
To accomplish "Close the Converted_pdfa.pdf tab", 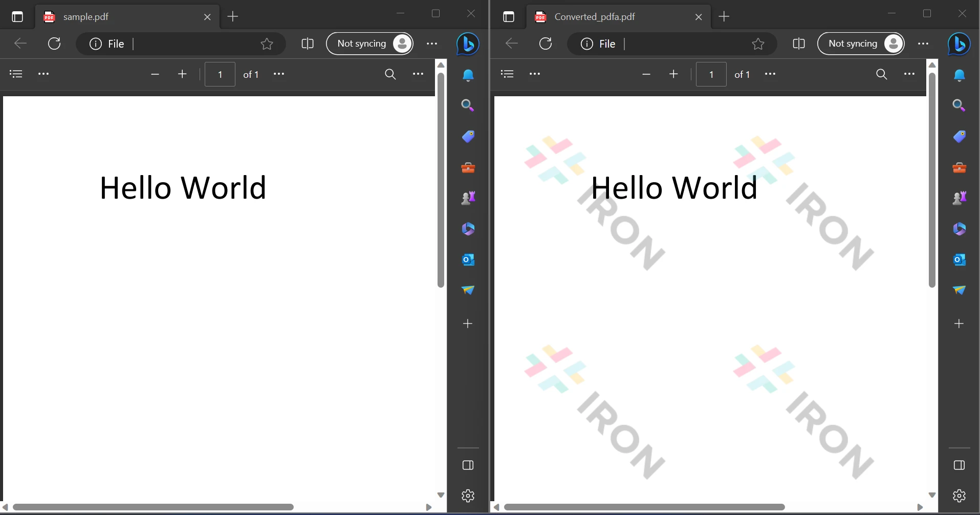I will 699,17.
